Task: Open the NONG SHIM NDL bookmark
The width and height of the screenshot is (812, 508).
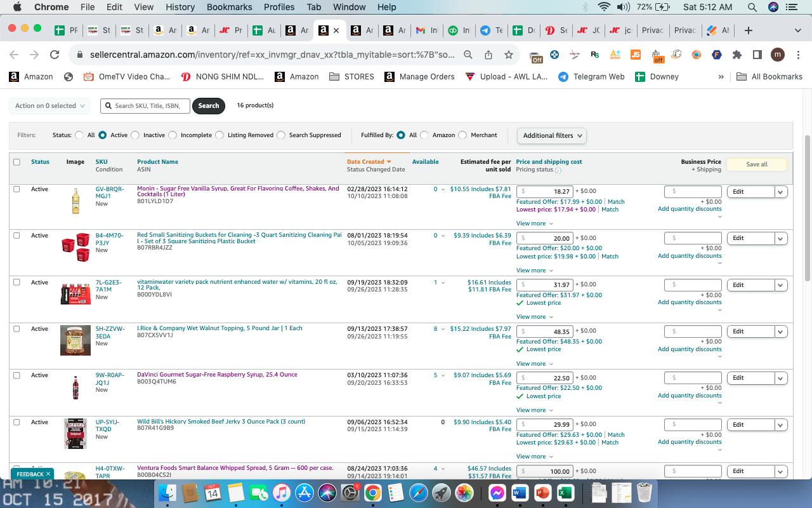Action: click(222, 77)
